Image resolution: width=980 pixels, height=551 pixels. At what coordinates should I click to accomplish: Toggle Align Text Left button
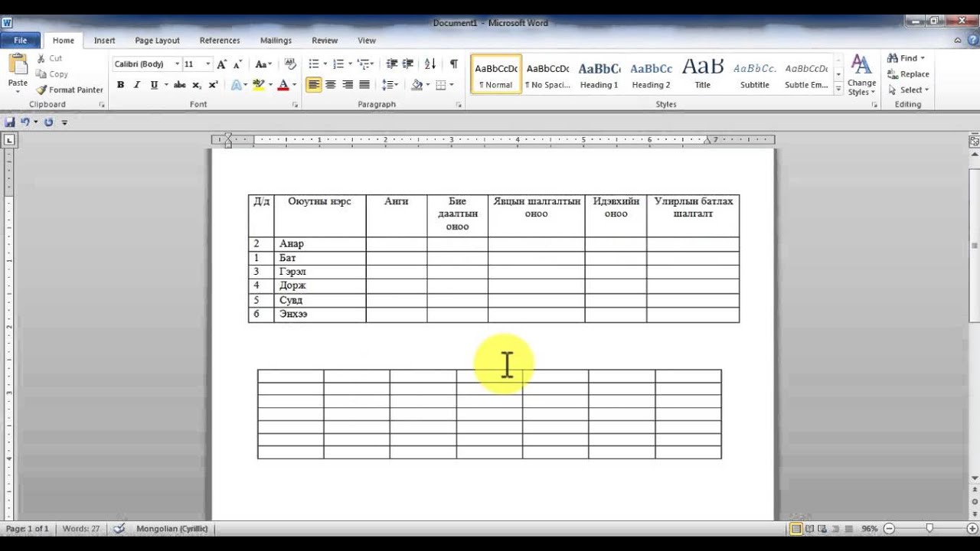(314, 85)
